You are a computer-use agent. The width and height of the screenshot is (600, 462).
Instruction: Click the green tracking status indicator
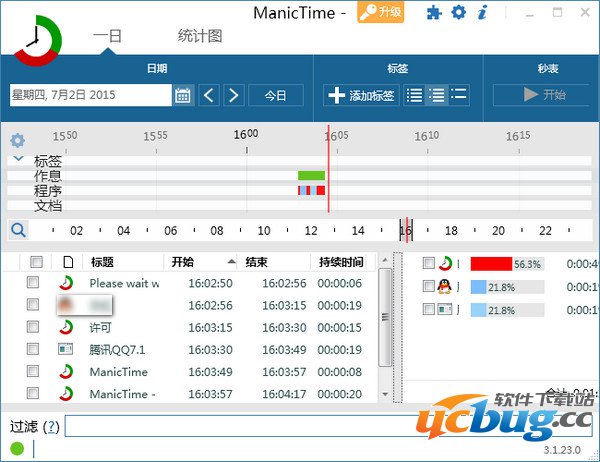point(17,449)
